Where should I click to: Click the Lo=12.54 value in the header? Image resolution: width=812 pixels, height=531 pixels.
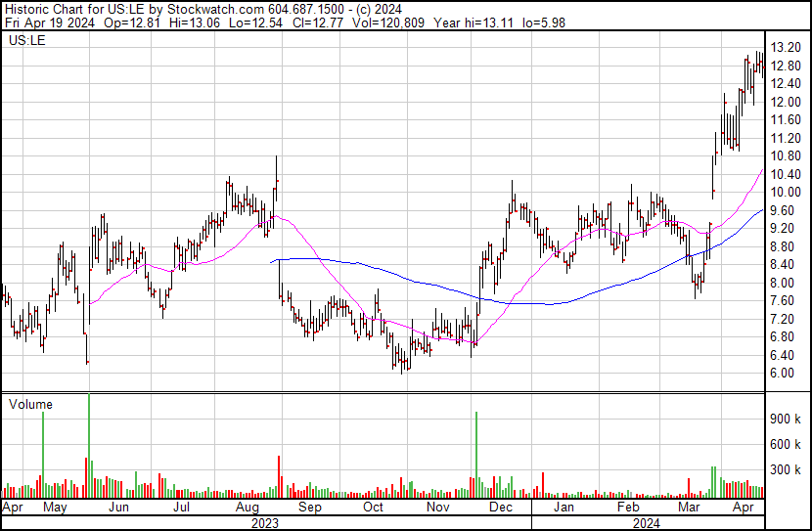tap(255, 22)
